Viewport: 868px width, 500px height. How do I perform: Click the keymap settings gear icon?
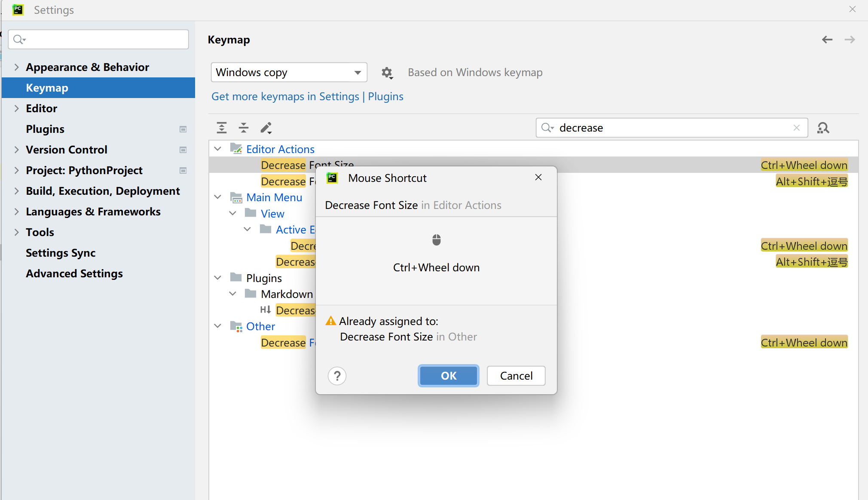pyautogui.click(x=387, y=73)
